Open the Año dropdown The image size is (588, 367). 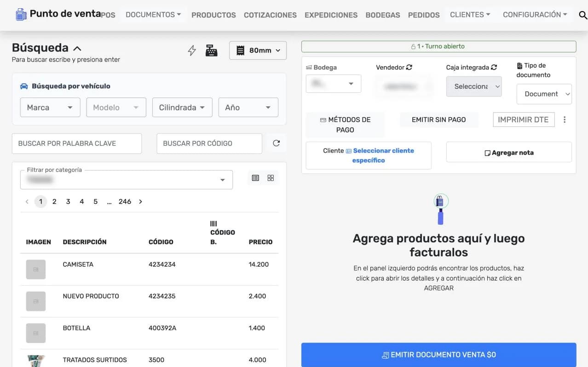click(248, 107)
